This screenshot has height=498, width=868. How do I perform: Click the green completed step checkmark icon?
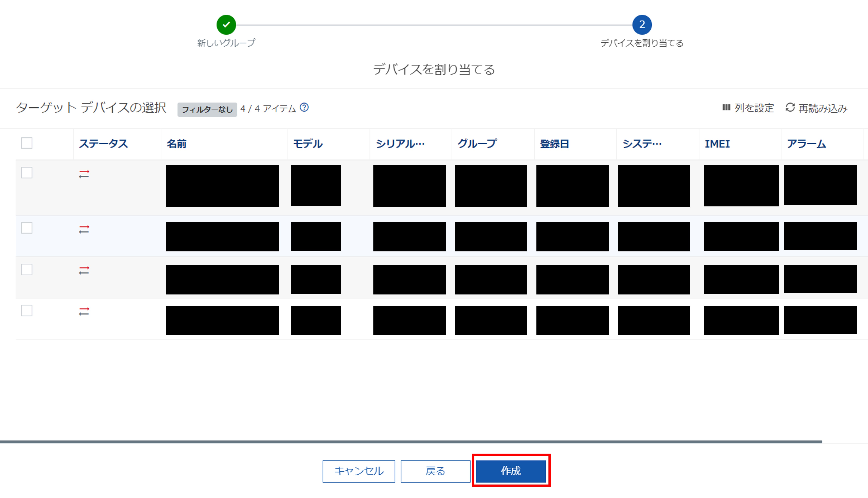coord(226,25)
